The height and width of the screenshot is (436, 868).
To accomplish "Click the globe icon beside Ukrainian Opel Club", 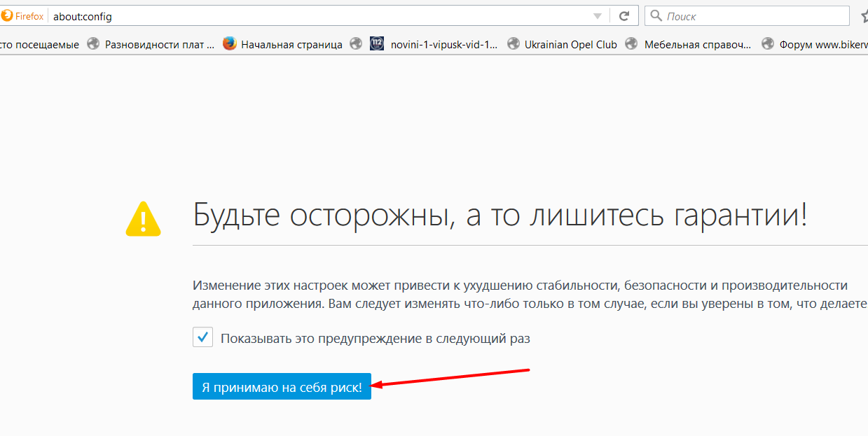I will coord(512,43).
